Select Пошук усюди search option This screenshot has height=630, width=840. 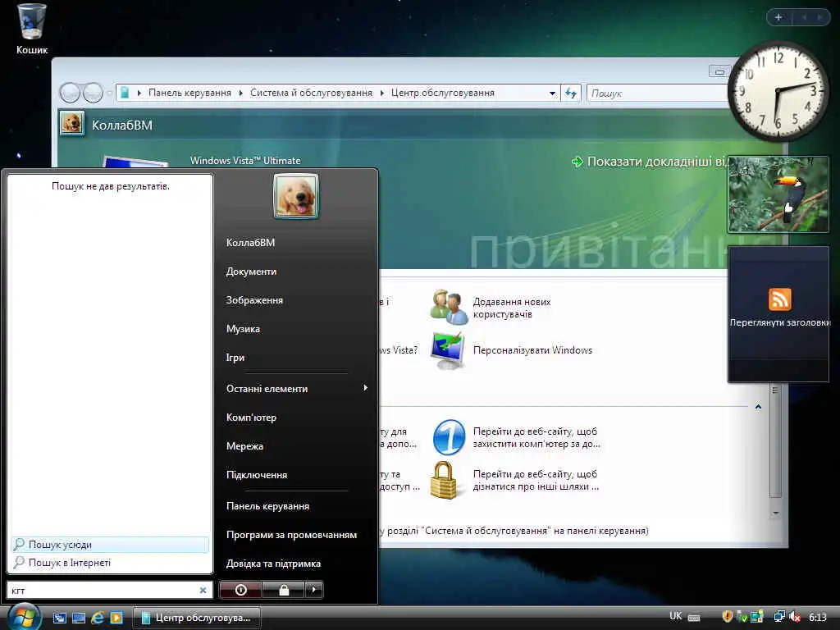[x=110, y=545]
